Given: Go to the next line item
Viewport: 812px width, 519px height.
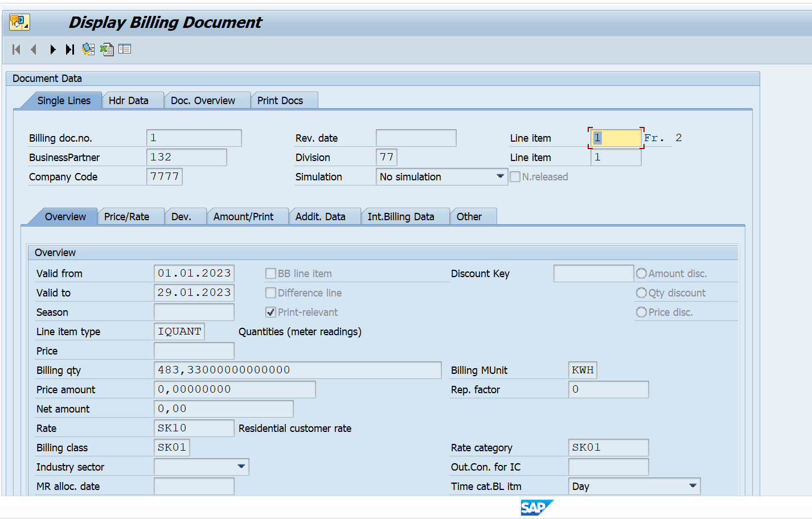Looking at the screenshot, I should [52, 50].
